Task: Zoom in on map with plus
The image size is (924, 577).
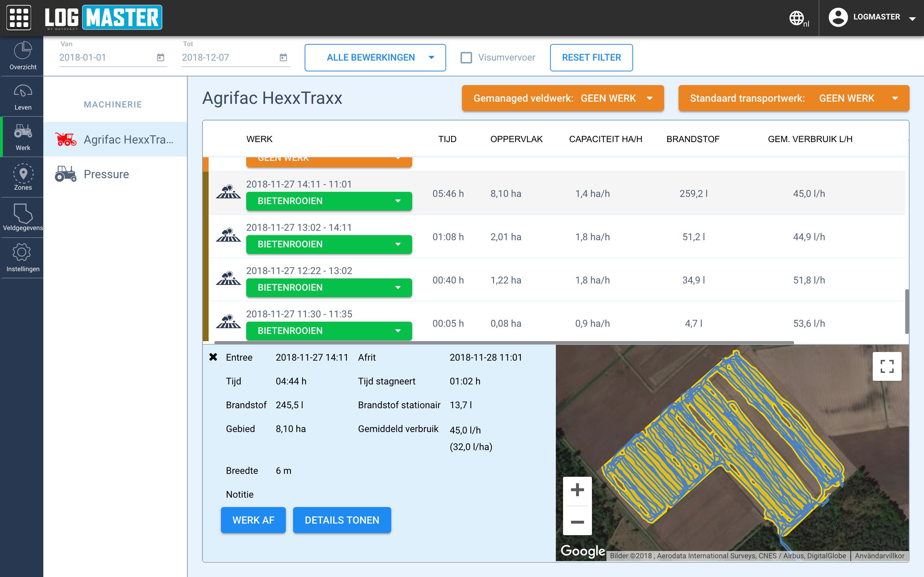Action: tap(577, 490)
